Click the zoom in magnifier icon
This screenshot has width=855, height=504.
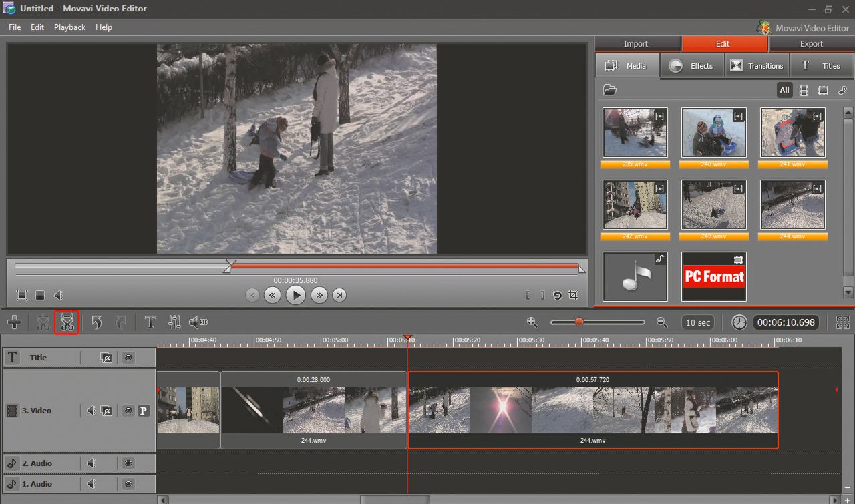coord(532,322)
